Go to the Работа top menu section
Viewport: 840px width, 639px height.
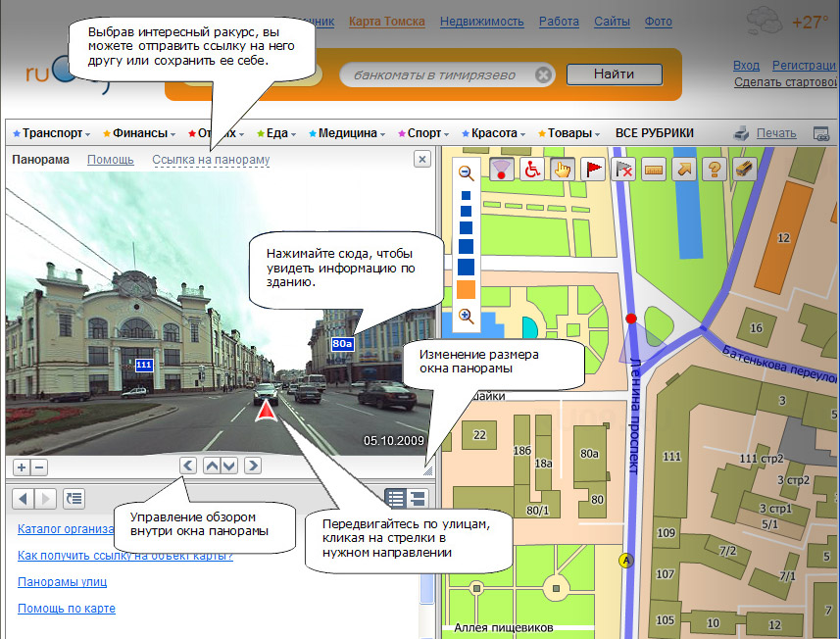click(x=559, y=21)
